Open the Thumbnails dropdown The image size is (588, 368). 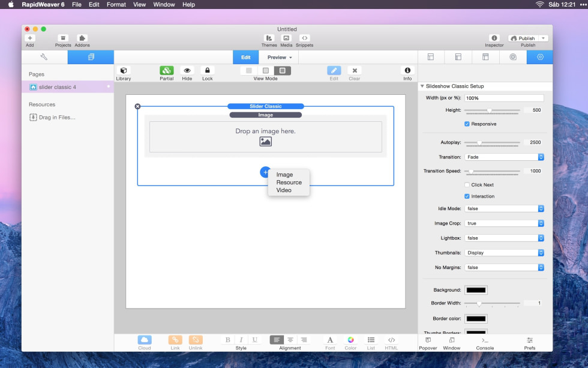click(x=504, y=253)
